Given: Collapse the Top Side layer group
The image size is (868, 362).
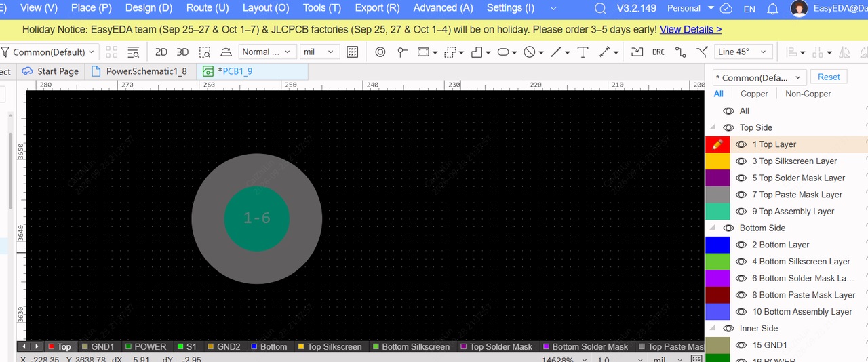Looking at the screenshot, I should pos(713,127).
